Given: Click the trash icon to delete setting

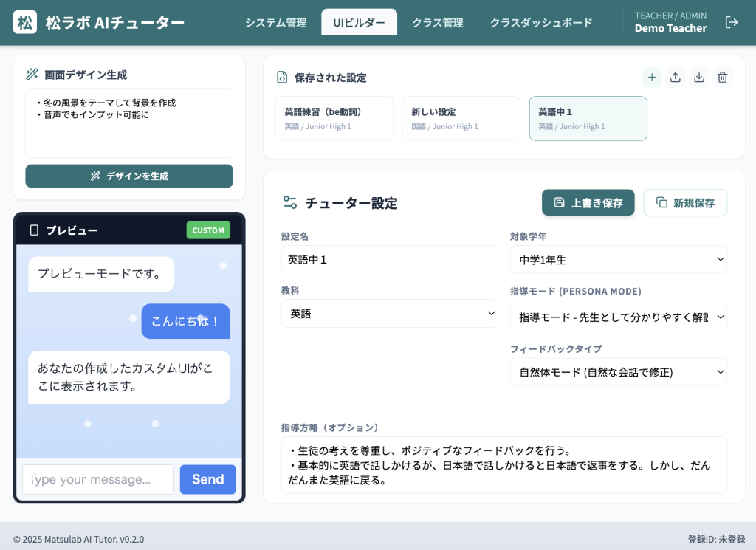Looking at the screenshot, I should click(x=723, y=78).
